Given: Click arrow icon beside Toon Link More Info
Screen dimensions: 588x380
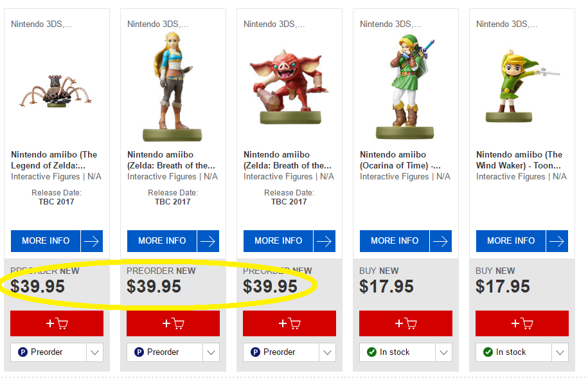Looking at the screenshot, I should 557,241.
